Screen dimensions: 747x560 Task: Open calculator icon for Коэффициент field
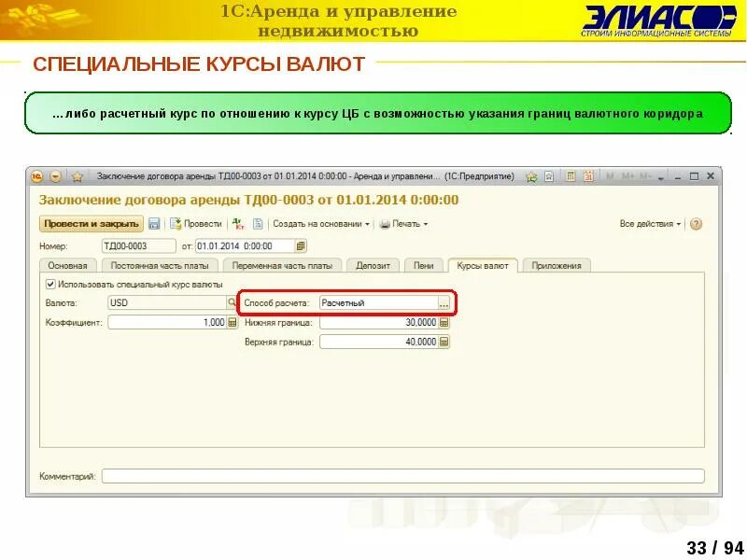point(232,322)
